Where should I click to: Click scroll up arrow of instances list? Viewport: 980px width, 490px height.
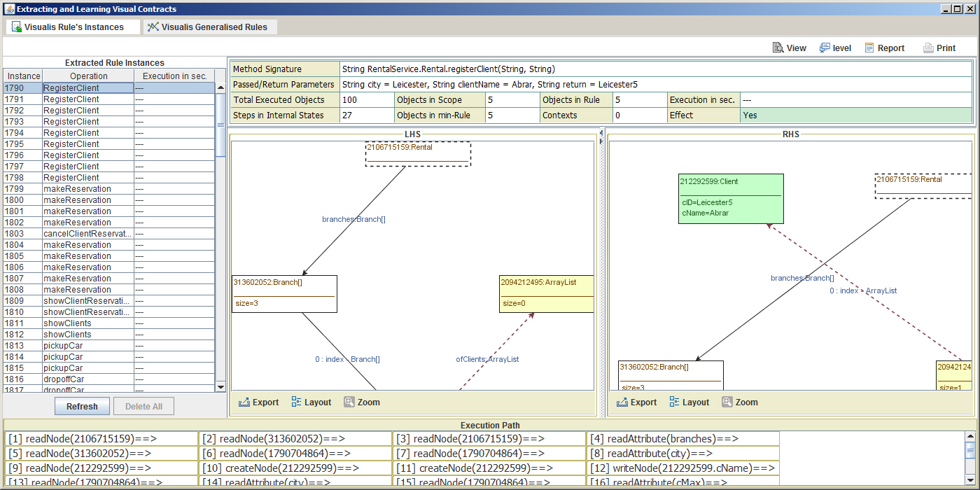pos(220,87)
